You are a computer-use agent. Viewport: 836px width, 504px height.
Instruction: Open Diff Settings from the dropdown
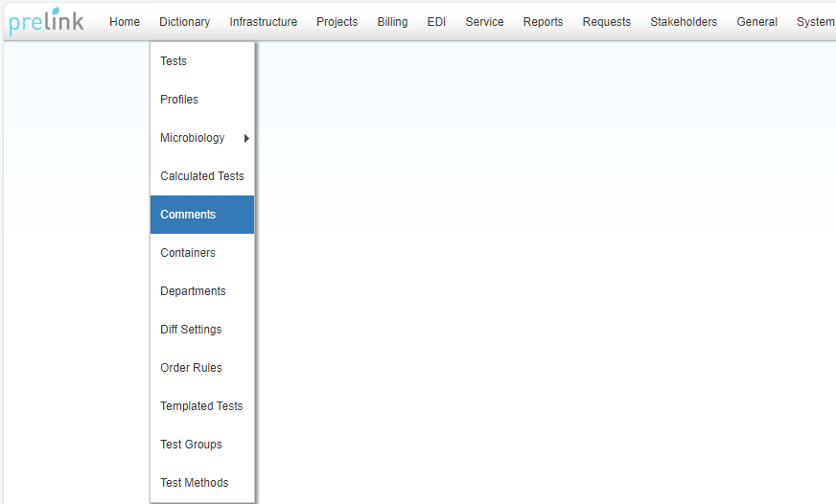tap(202, 330)
